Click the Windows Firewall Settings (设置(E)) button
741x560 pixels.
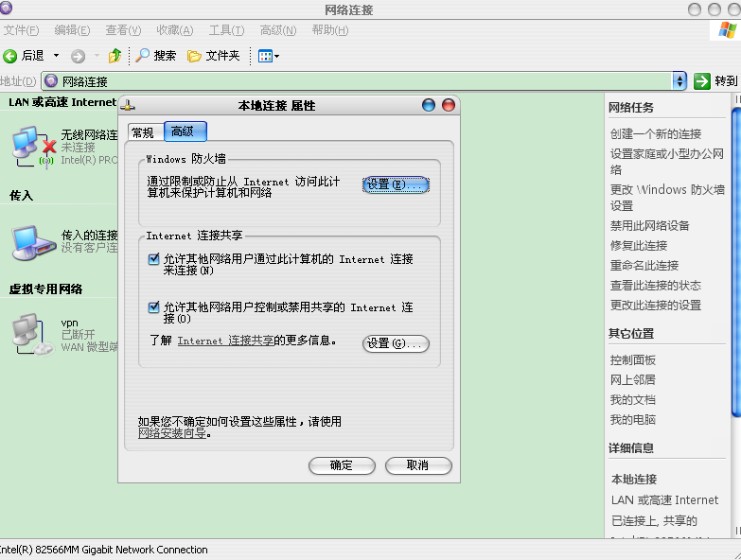(396, 184)
